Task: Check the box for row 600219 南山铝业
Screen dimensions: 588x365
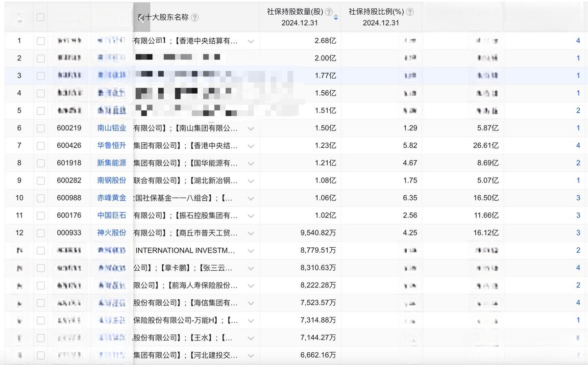Action: point(41,128)
